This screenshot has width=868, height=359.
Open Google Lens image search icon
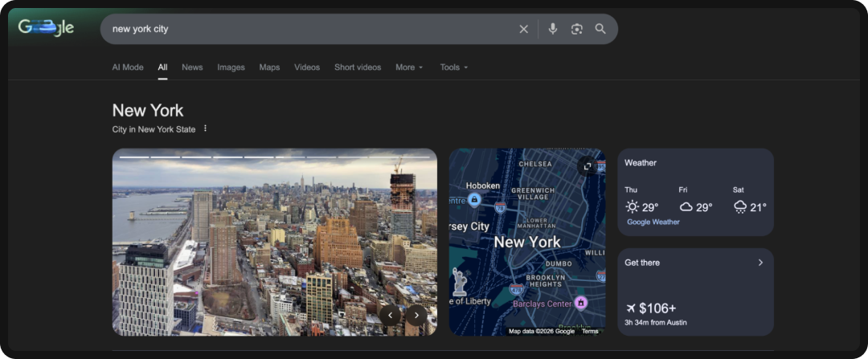tap(577, 30)
